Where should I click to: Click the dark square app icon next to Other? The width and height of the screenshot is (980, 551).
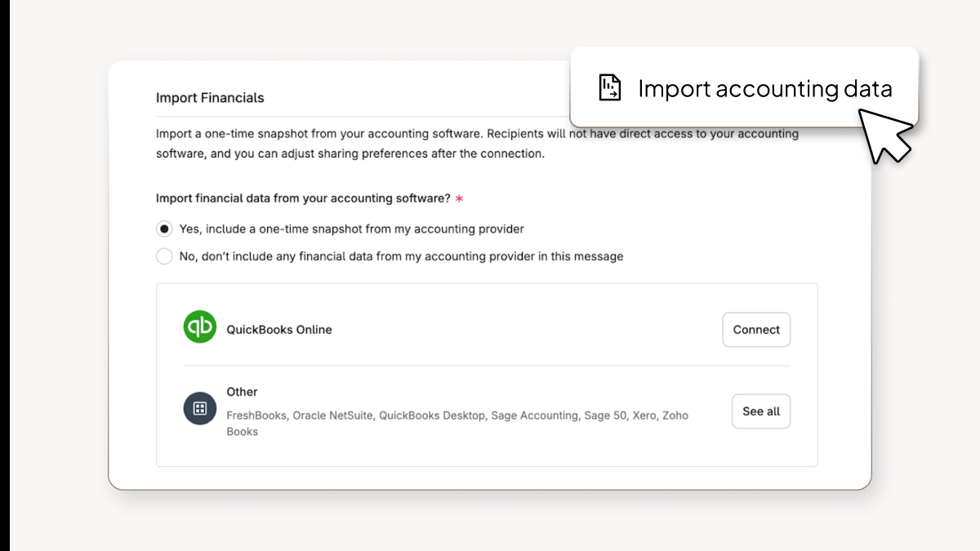[x=200, y=409]
